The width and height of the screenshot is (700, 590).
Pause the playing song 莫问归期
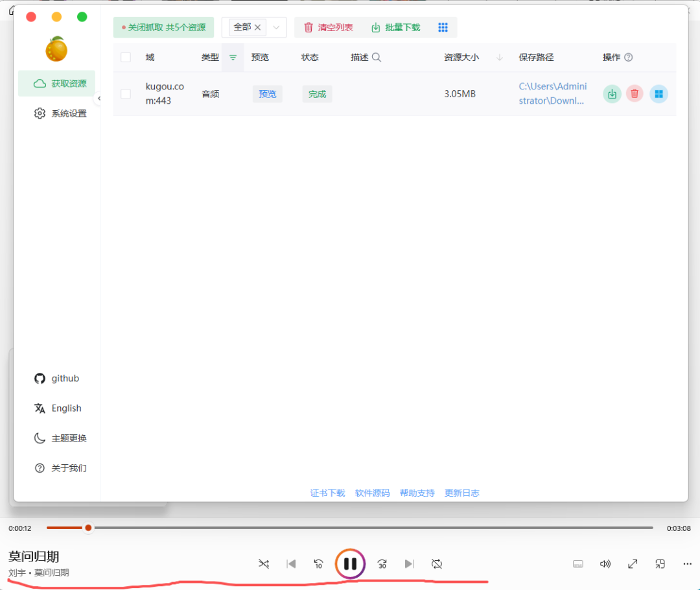350,563
